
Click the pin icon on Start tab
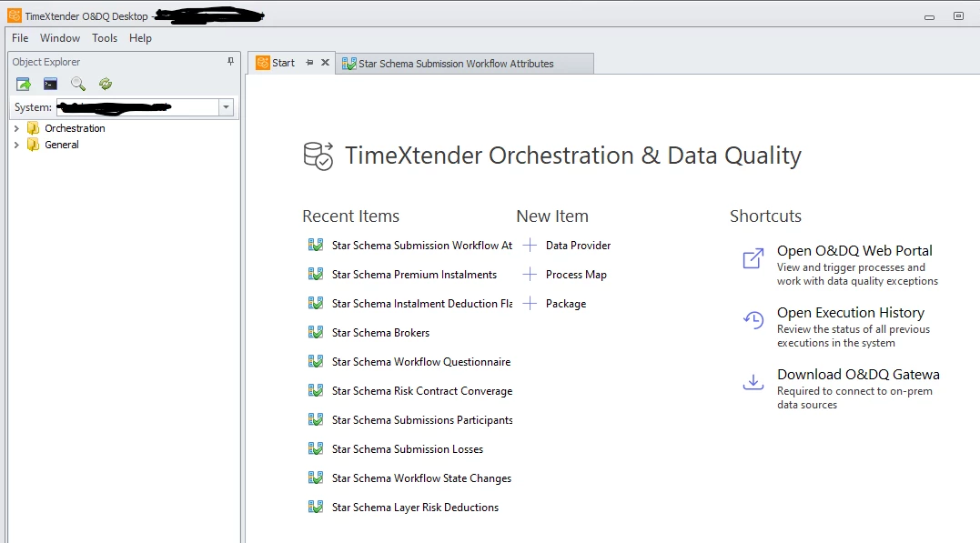[309, 63]
